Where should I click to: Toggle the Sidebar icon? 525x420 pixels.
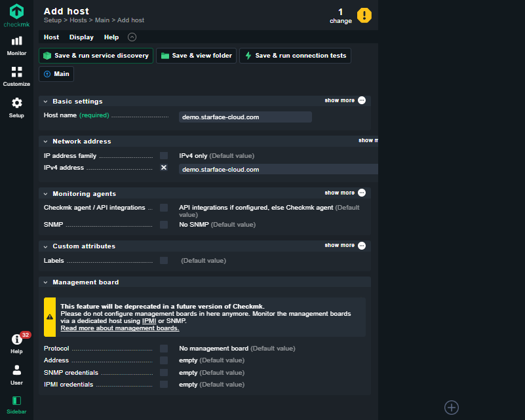16,406
